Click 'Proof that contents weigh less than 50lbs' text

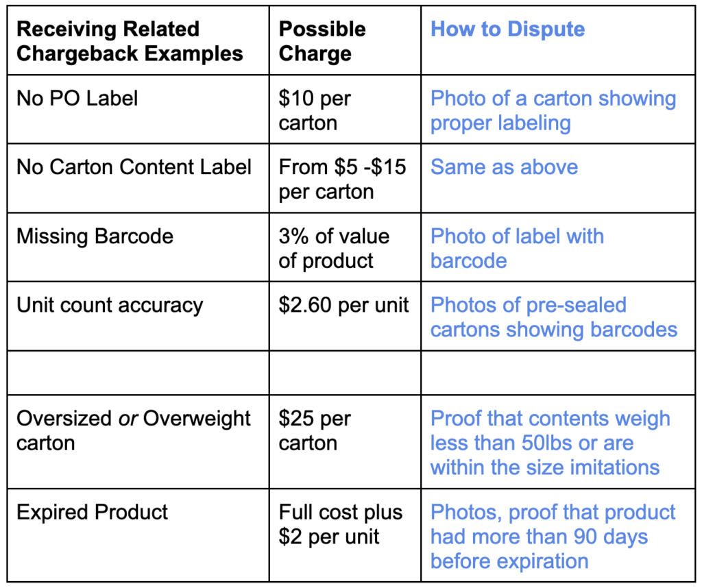click(550, 431)
